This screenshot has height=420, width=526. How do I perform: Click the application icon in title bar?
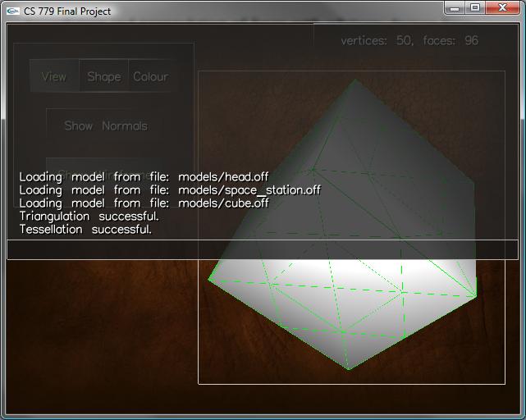(12, 11)
